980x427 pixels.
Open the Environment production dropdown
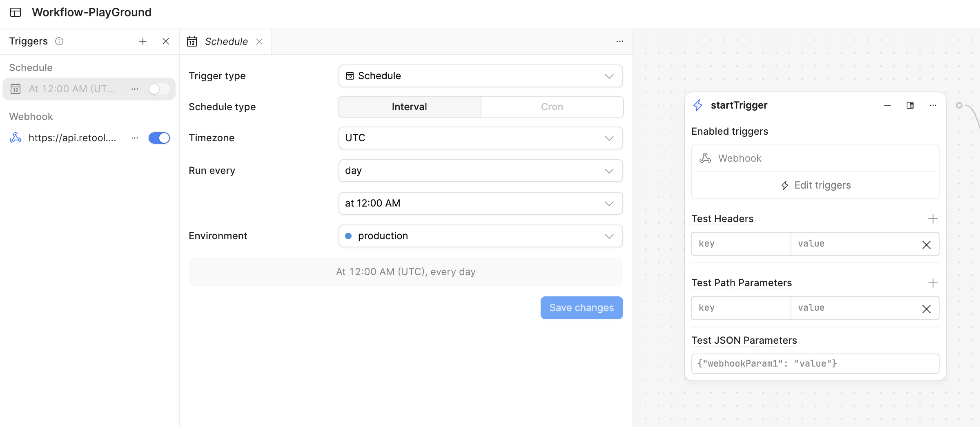480,236
